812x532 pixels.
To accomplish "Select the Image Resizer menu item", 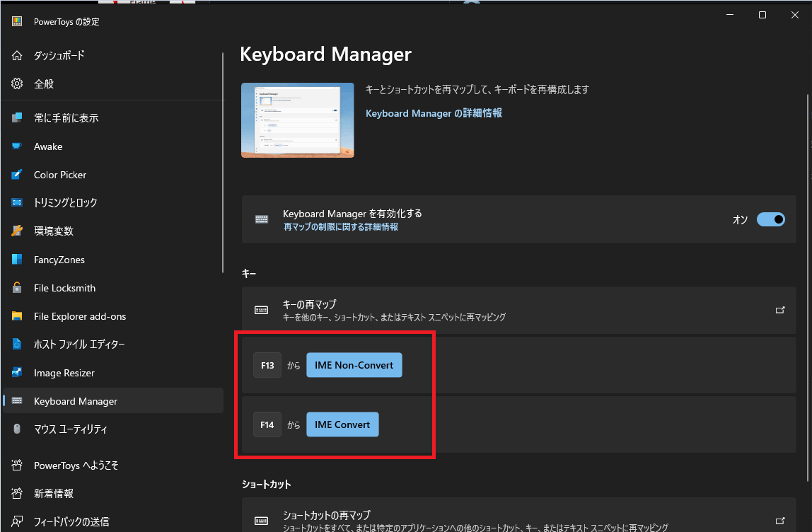I will point(113,373).
